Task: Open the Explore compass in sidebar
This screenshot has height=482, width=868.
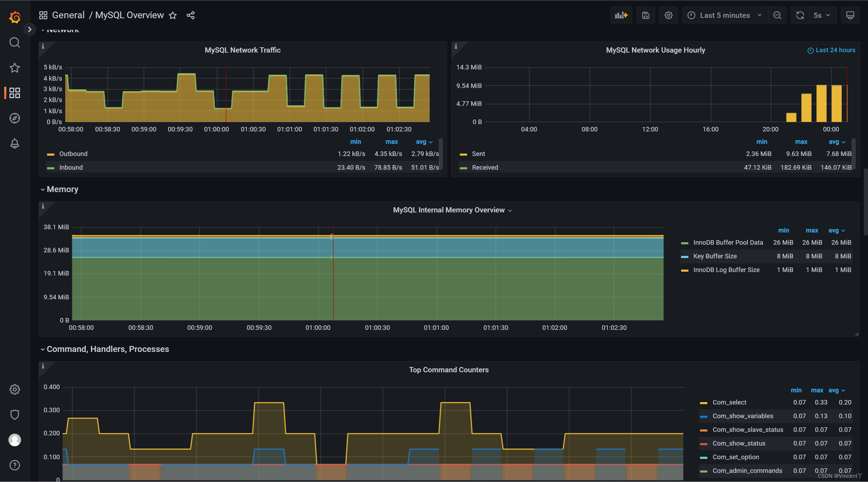Action: [14, 118]
